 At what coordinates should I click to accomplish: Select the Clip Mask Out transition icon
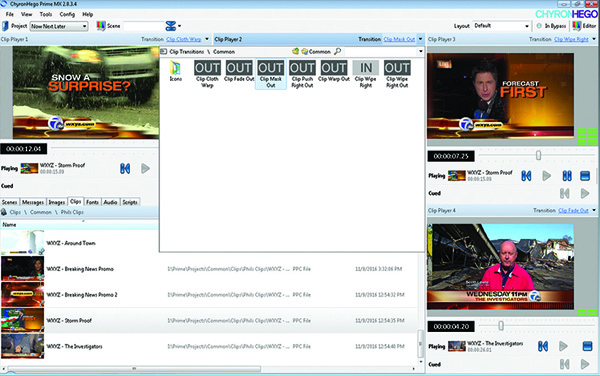point(271,74)
